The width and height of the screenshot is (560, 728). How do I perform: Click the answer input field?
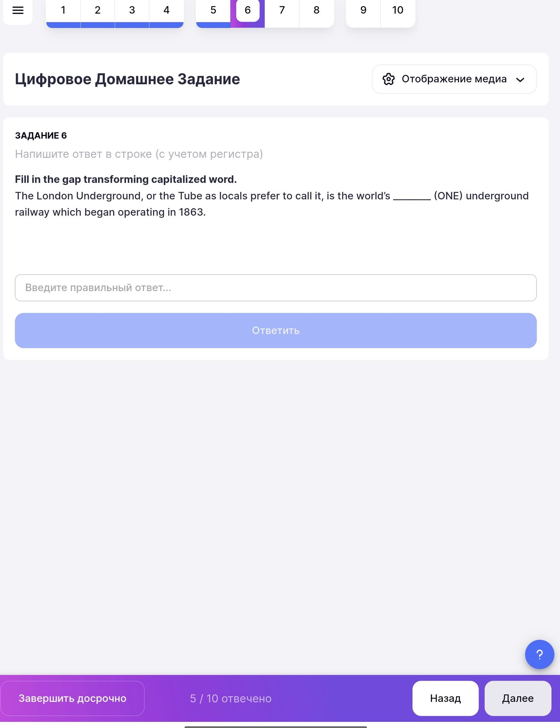tap(276, 288)
